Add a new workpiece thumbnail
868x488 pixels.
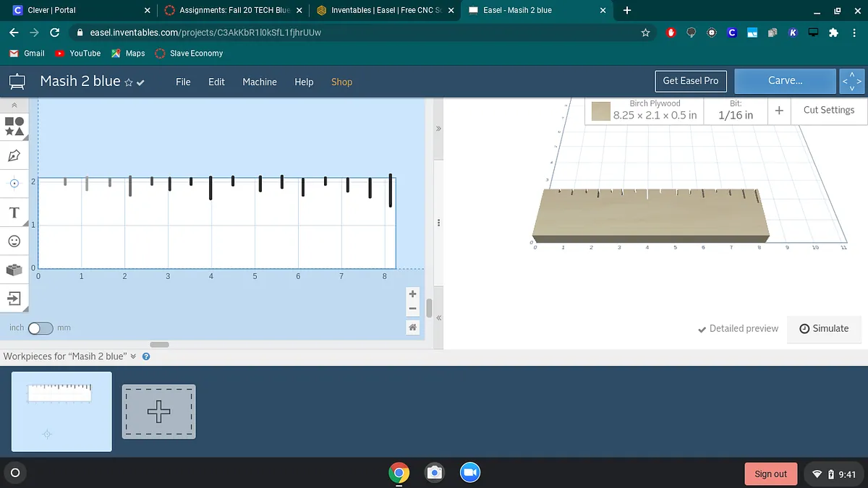(x=158, y=411)
